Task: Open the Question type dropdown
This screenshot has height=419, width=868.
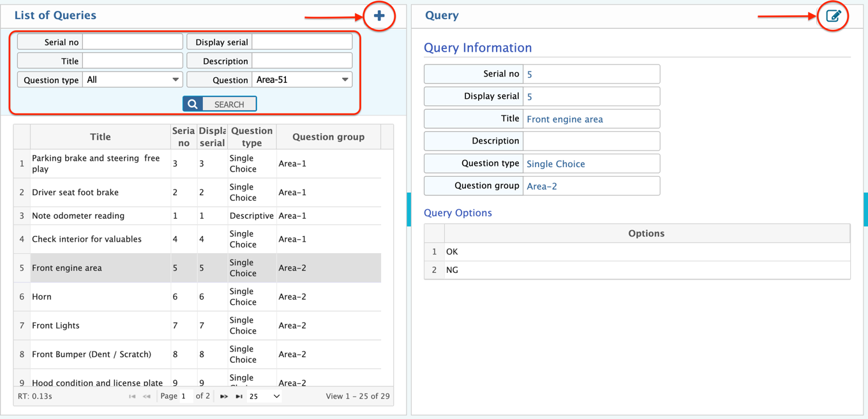Action: click(x=133, y=80)
